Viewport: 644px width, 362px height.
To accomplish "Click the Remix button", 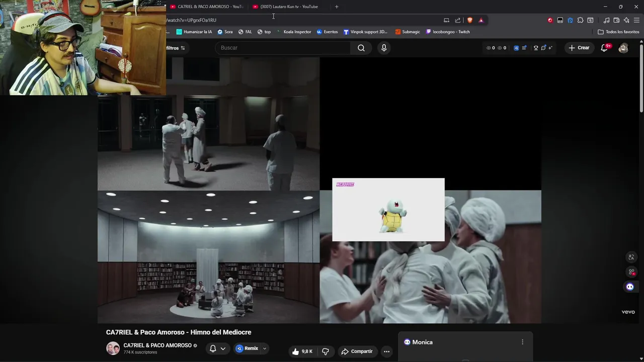I will [x=247, y=348].
